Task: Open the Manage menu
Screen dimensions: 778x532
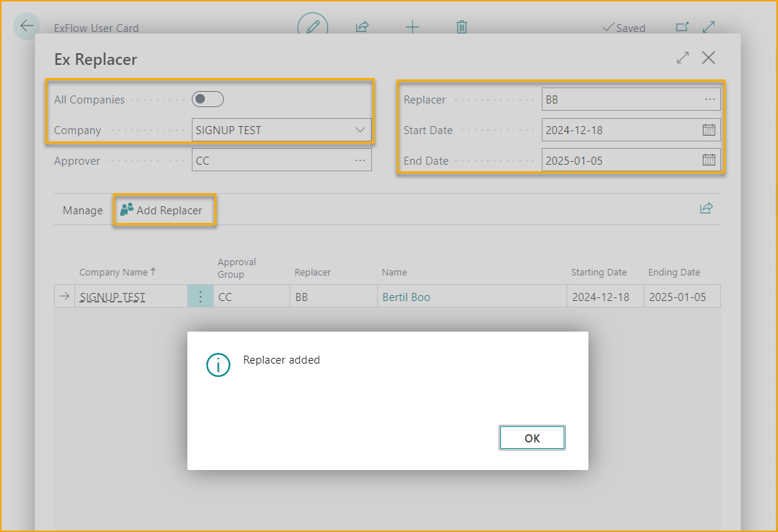Action: pyautogui.click(x=82, y=210)
